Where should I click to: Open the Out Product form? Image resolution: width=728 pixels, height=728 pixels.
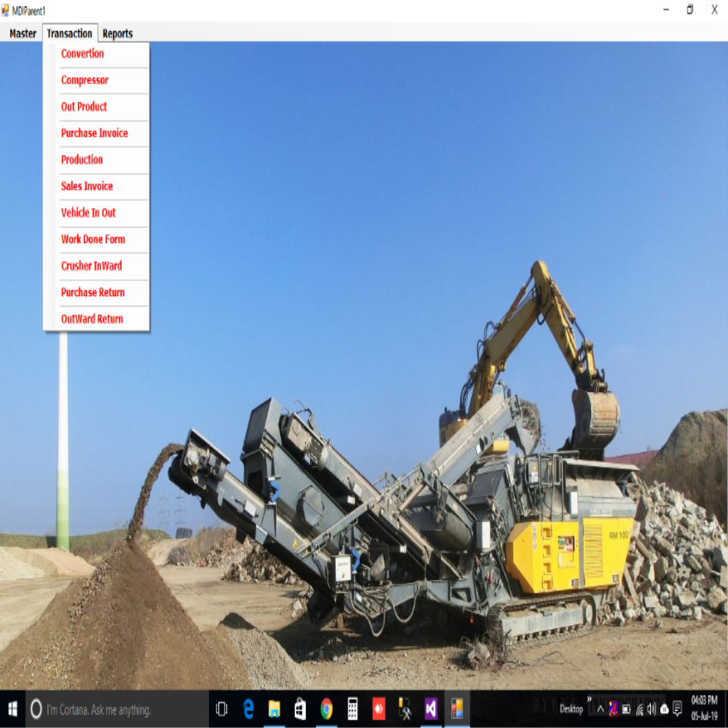pos(84,107)
